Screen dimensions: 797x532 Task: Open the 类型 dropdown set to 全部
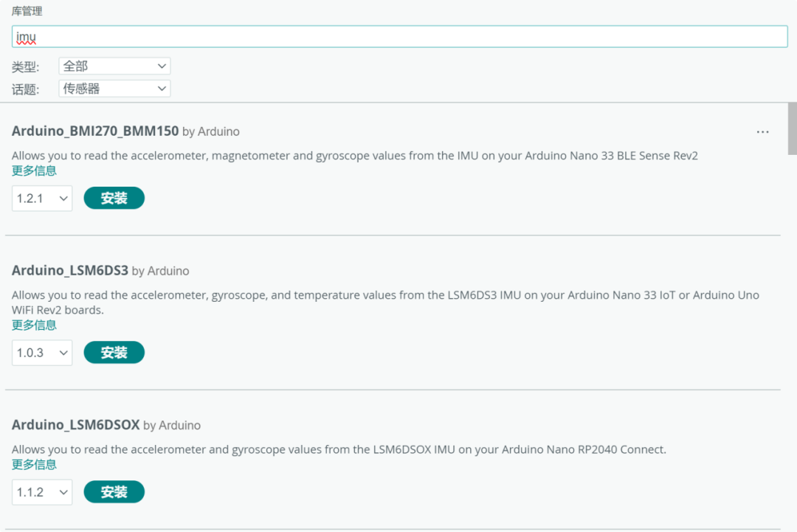coord(114,66)
